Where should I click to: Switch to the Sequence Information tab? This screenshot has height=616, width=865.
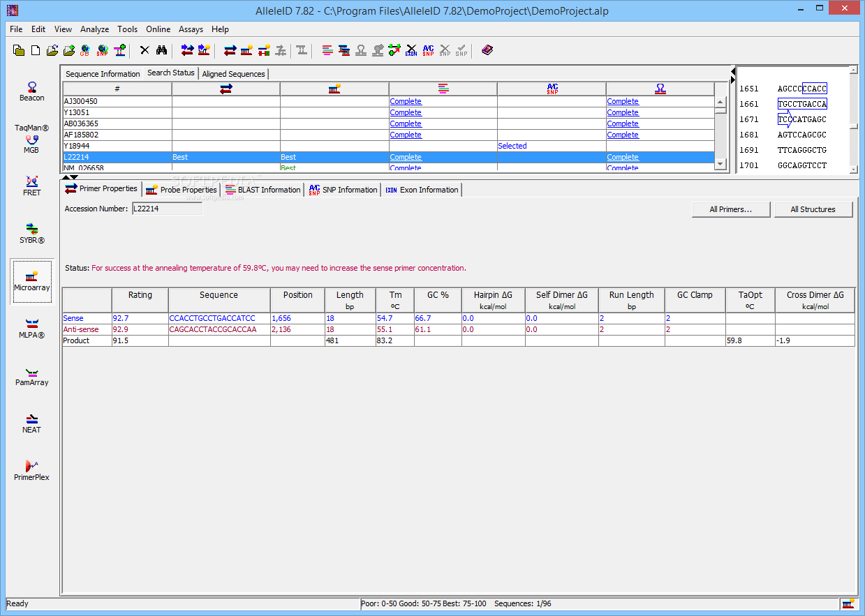point(103,74)
